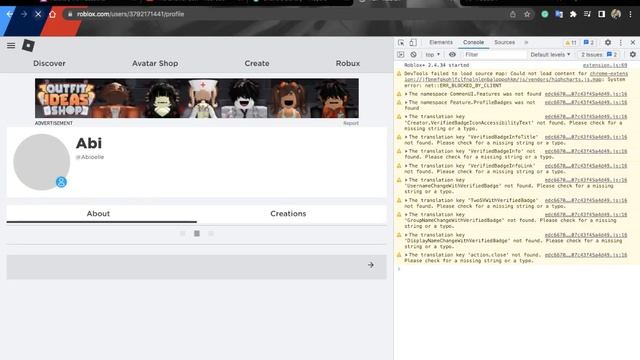The width and height of the screenshot is (640, 360).
Task: Report the advertisement
Action: click(351, 123)
